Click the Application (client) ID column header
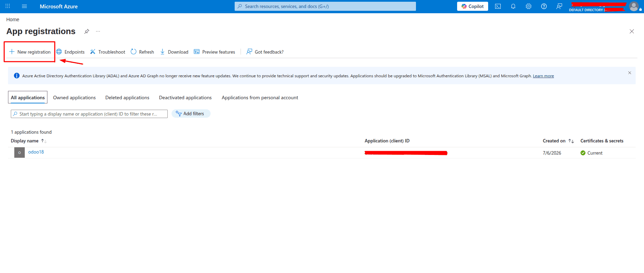The height and width of the screenshot is (273, 644). tap(387, 141)
